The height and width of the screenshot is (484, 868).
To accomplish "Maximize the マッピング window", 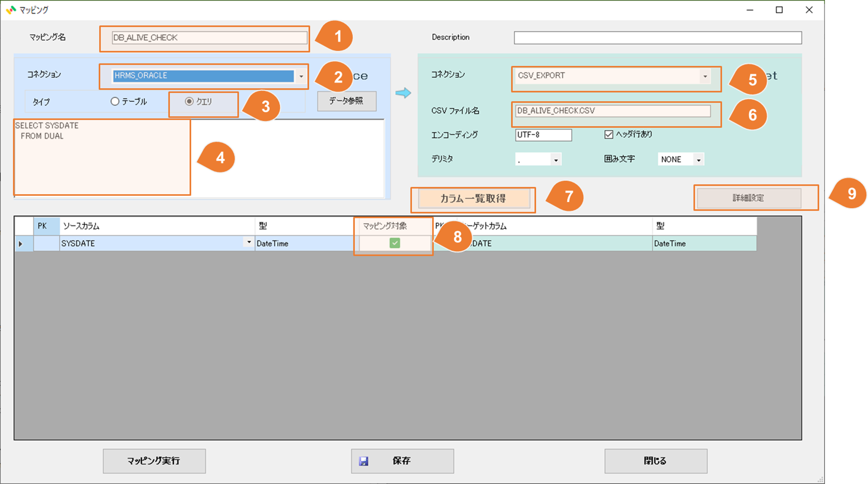I will 779,10.
